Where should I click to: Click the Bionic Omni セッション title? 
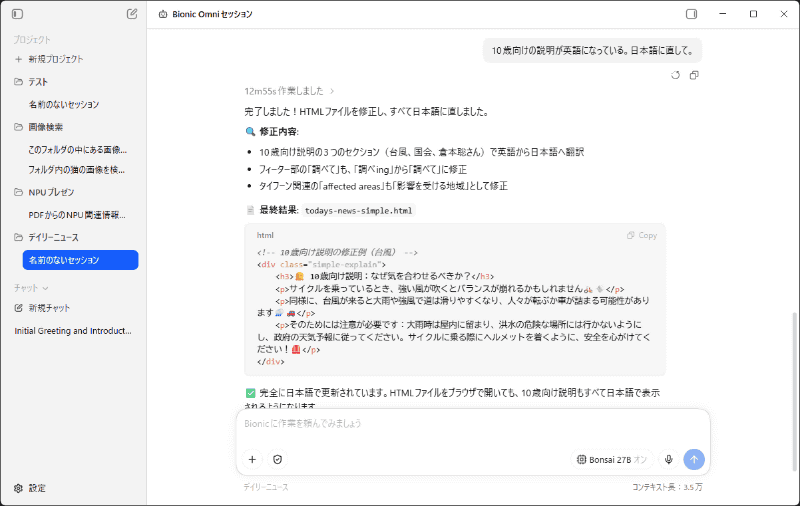coord(212,14)
